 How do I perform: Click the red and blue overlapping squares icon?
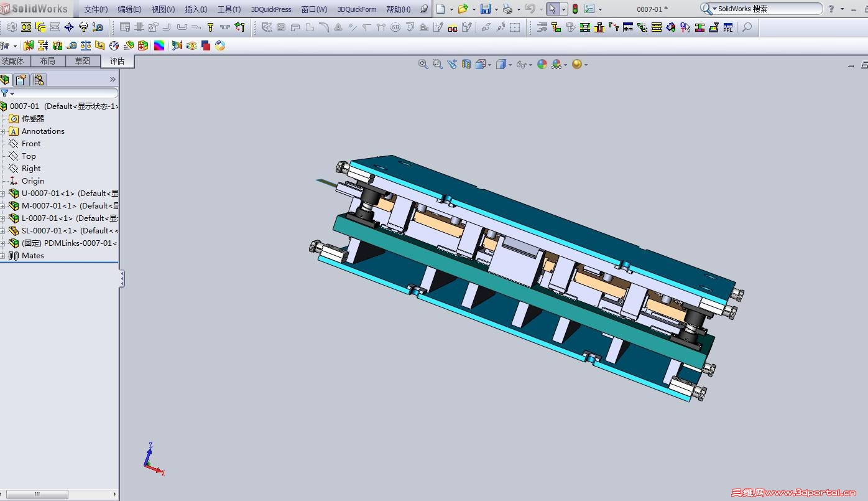coord(206,45)
